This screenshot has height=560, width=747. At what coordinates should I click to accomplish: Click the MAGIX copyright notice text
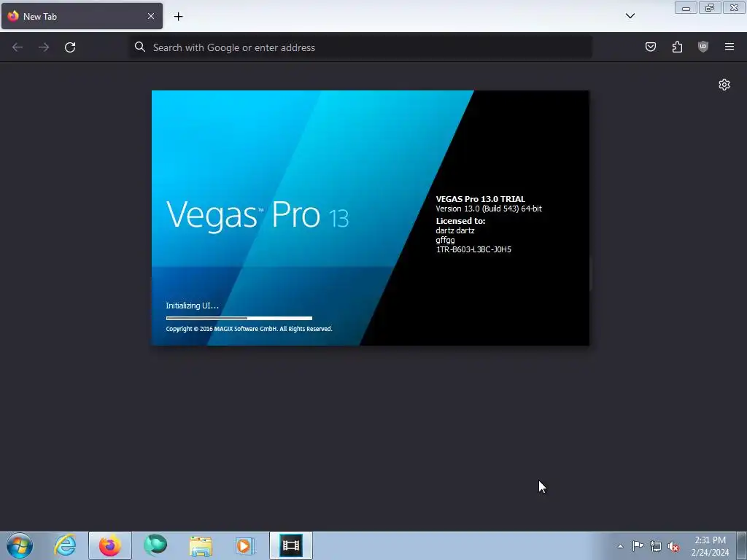click(x=249, y=329)
